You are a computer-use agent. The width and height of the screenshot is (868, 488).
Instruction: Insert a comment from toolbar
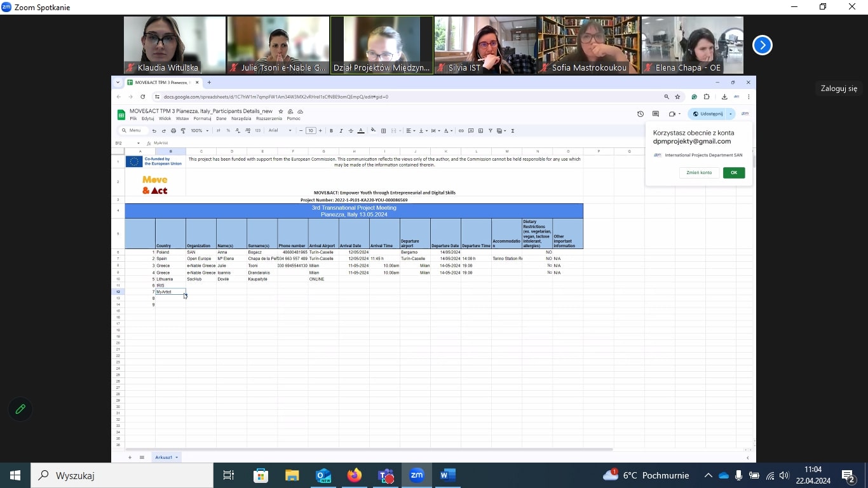coord(471,131)
